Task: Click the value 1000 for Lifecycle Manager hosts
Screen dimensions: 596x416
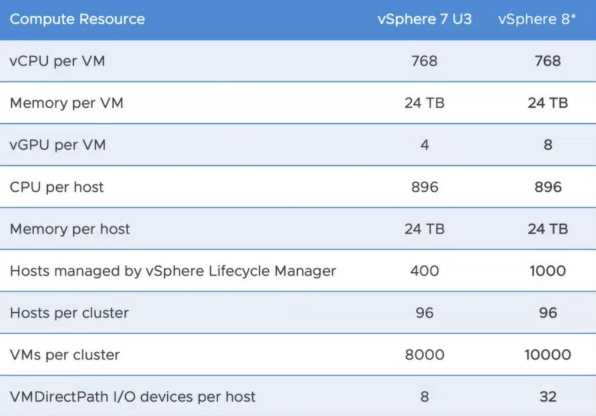Action: pos(548,271)
